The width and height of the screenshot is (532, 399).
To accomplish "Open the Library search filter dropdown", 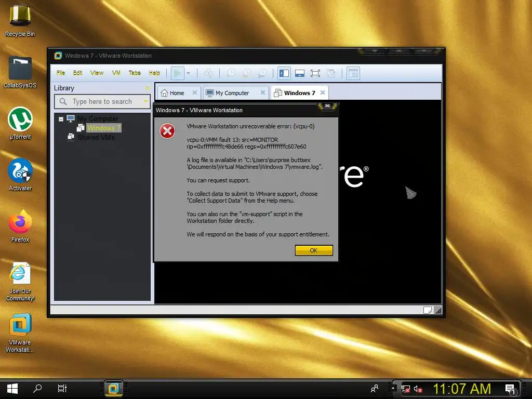I will point(145,101).
